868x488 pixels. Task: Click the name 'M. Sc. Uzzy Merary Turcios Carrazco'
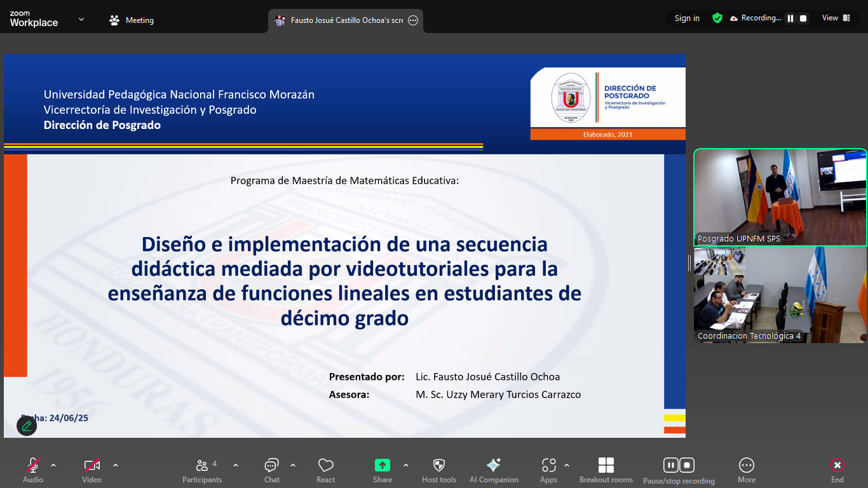pyautogui.click(x=498, y=395)
